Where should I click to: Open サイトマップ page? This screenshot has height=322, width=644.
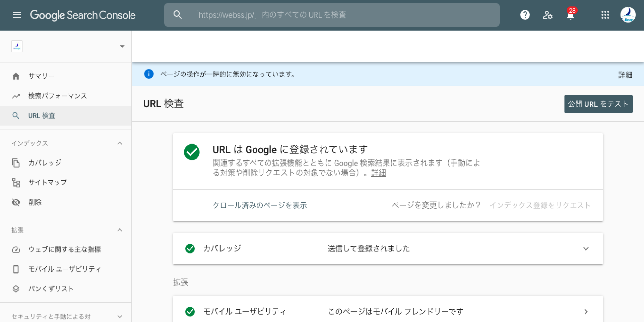(x=48, y=183)
